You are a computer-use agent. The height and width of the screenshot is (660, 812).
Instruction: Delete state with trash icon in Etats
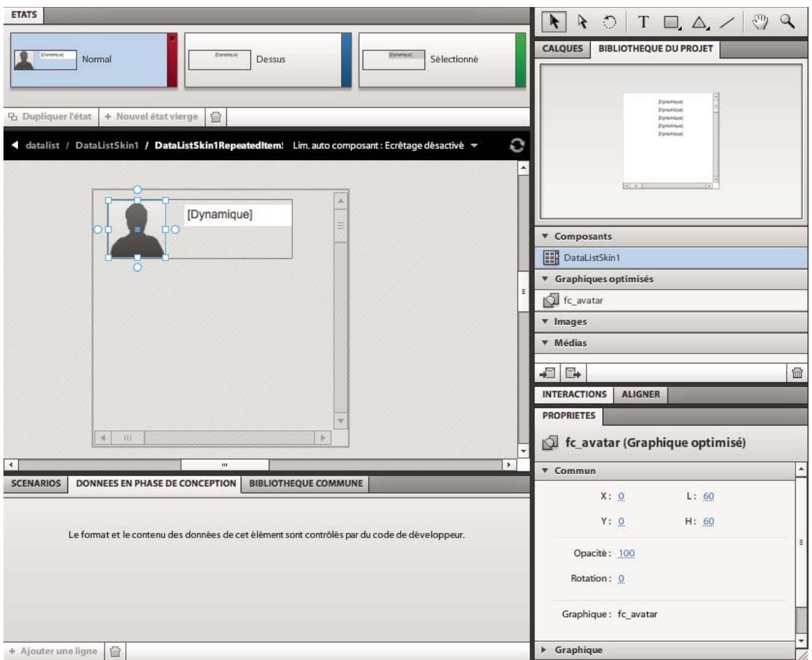point(216,117)
